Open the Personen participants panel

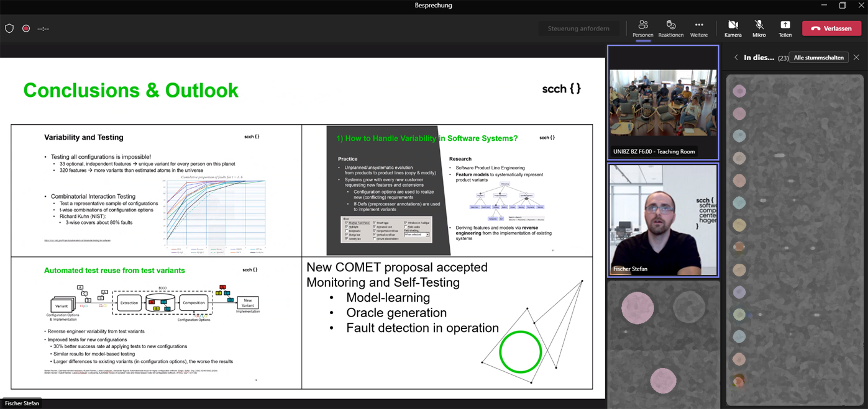642,29
